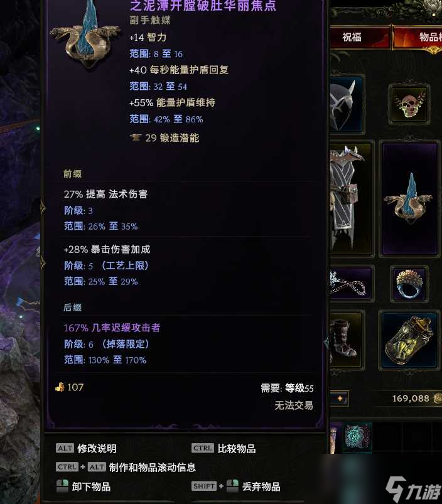Click the equipped blue crystal catalyst slot

coord(409,199)
